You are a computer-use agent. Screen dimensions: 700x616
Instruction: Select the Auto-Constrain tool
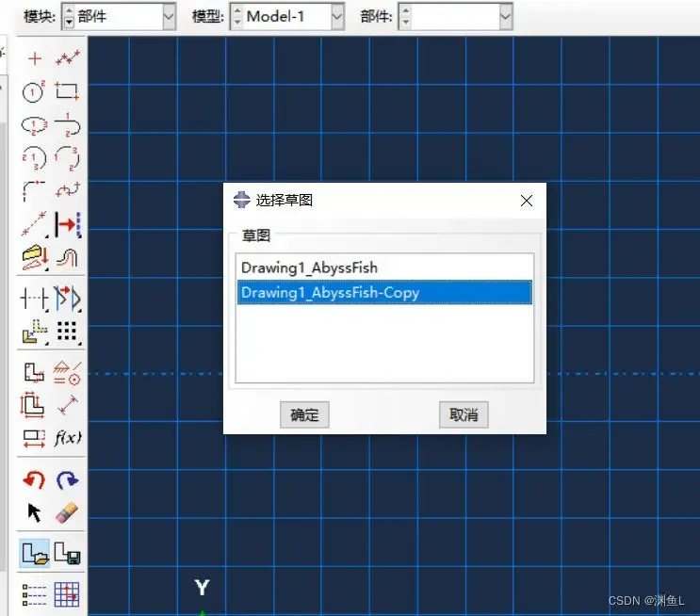point(34,372)
